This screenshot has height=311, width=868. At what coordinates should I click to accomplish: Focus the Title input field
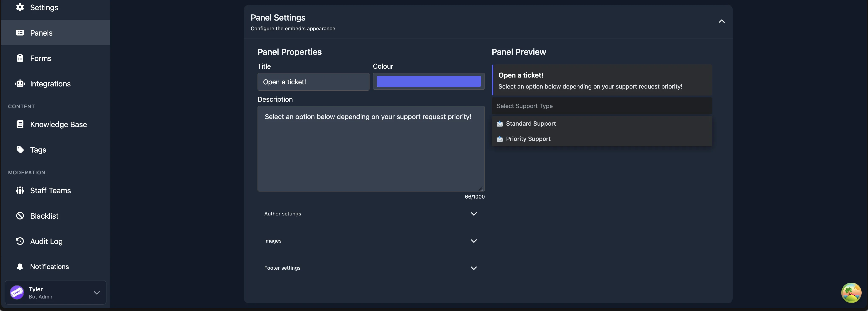point(313,82)
